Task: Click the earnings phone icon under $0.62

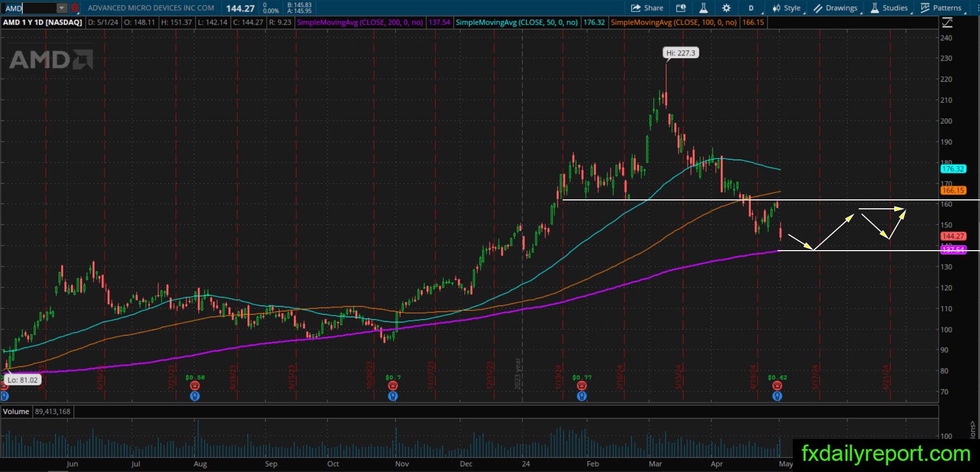Action: click(x=777, y=386)
